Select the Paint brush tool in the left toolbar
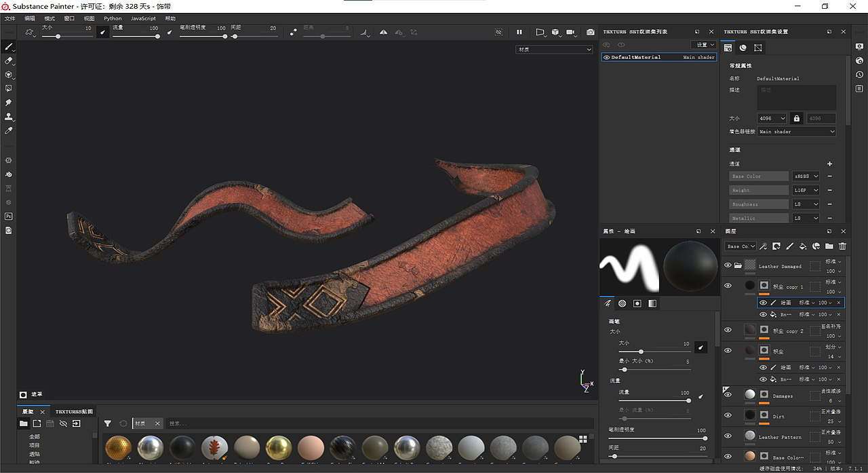 pos(9,47)
